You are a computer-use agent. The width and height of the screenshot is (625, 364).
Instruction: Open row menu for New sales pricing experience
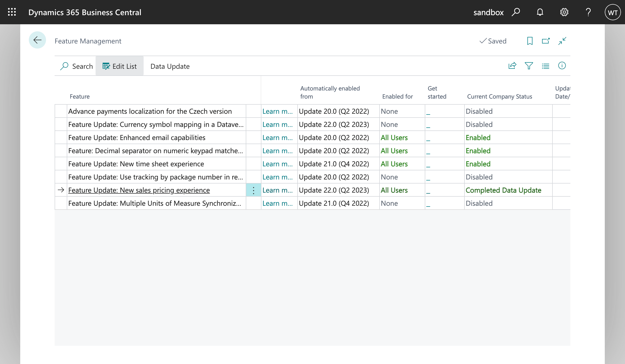pos(253,190)
